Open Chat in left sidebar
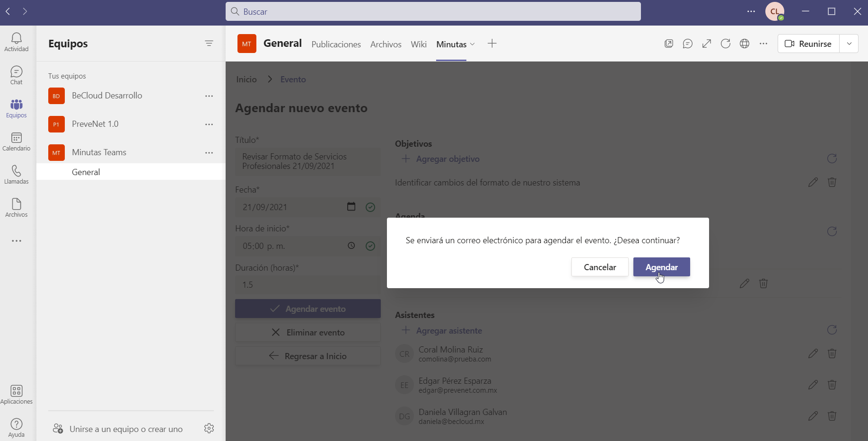Screen dimensions: 868x441 click(x=17, y=75)
